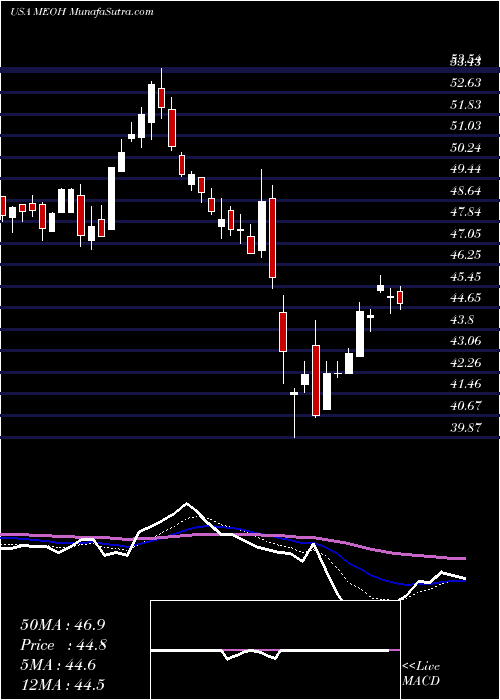Click the 40.67 price axis label

[x=466, y=406]
